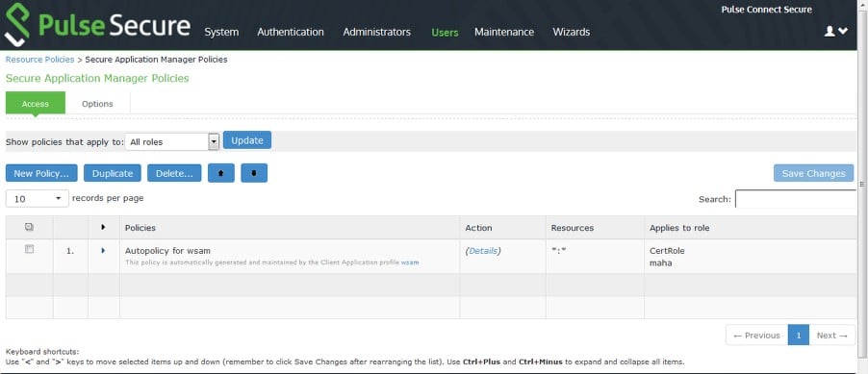Select page 1 in pagination
868x374 pixels.
click(799, 335)
